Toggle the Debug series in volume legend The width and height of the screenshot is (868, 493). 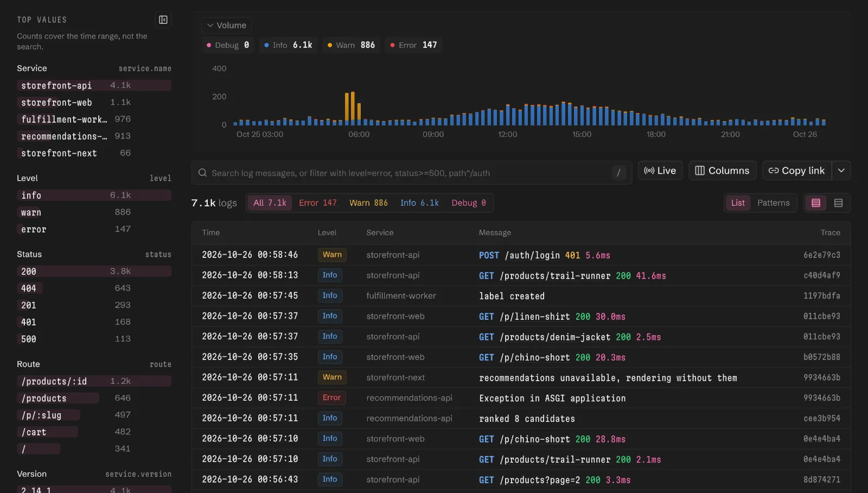[x=228, y=45]
